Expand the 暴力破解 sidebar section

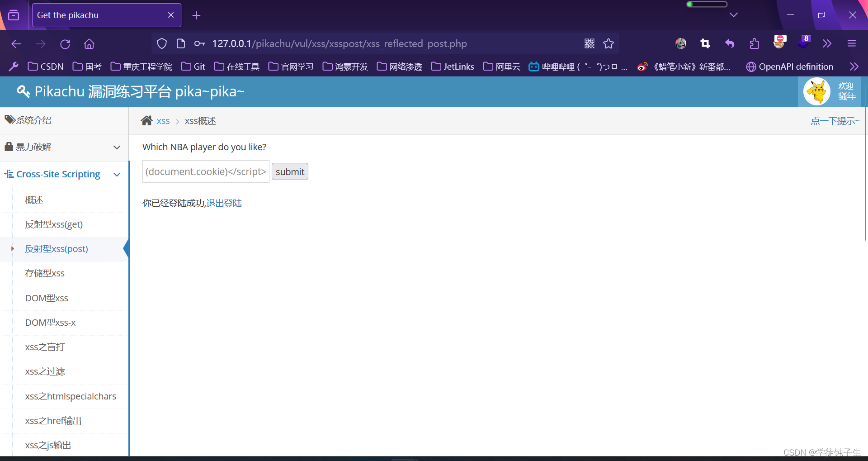tap(64, 147)
